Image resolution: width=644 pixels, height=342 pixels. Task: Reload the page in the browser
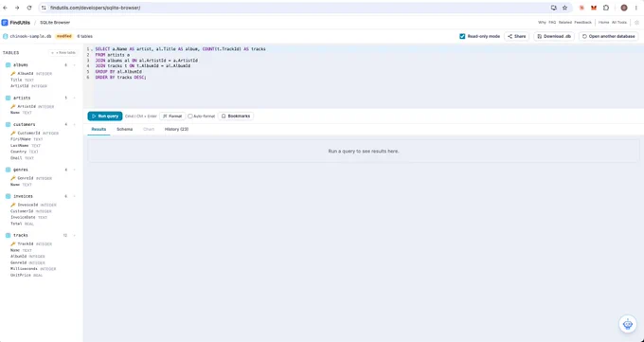[x=29, y=8]
